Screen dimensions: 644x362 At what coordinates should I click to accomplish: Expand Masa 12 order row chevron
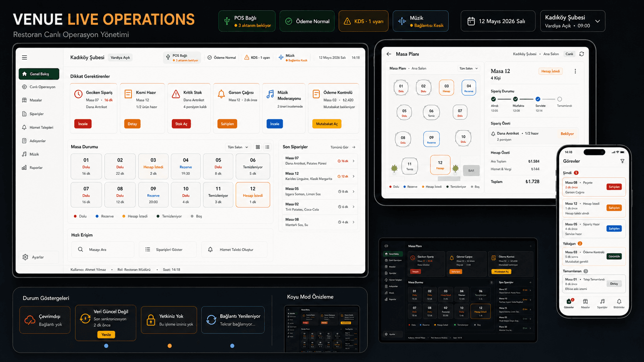354,176
